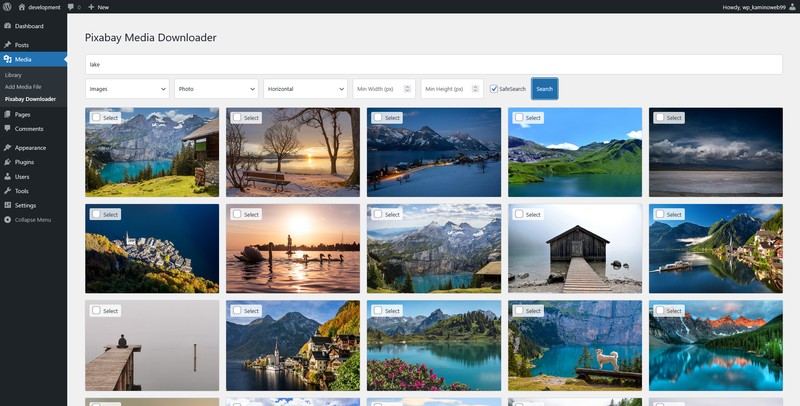
Task: Open the user avatar icon
Action: click(792, 7)
